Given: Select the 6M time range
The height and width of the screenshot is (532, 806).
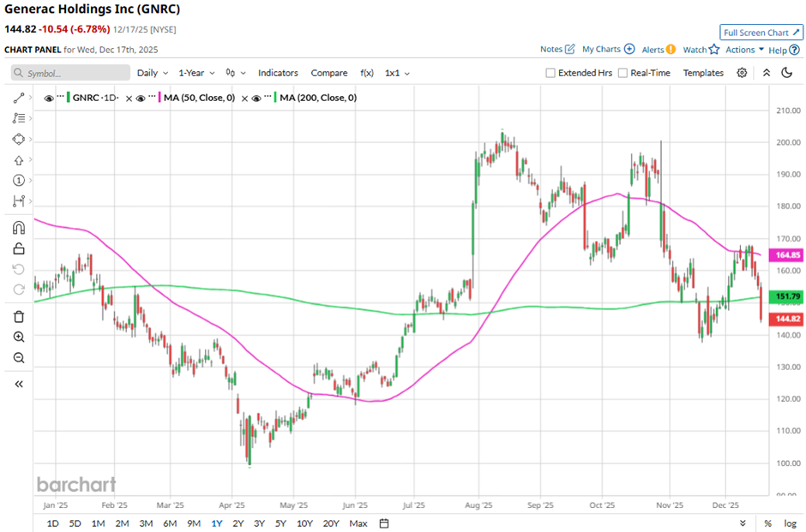Looking at the screenshot, I should click(169, 523).
